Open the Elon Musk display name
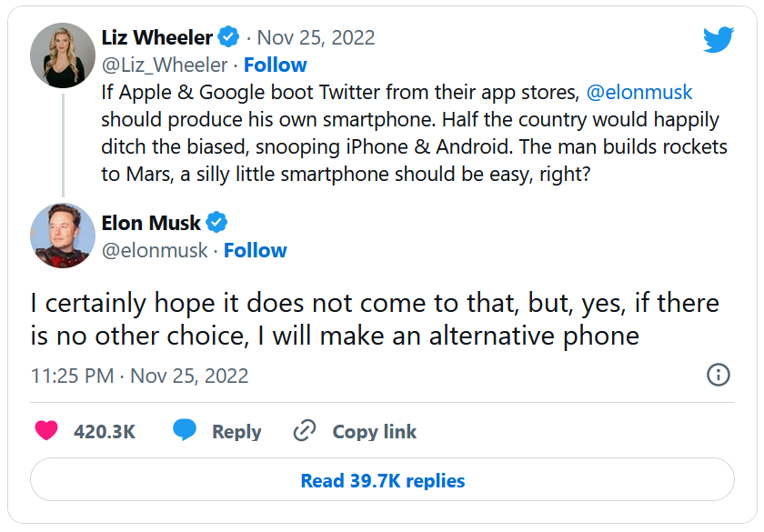 point(151,223)
